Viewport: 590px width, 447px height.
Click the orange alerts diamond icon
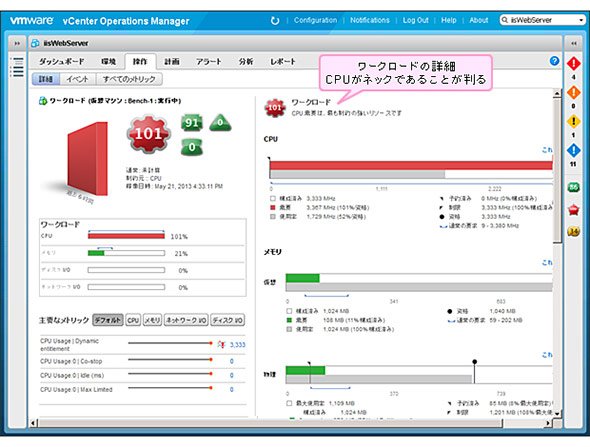573,92
